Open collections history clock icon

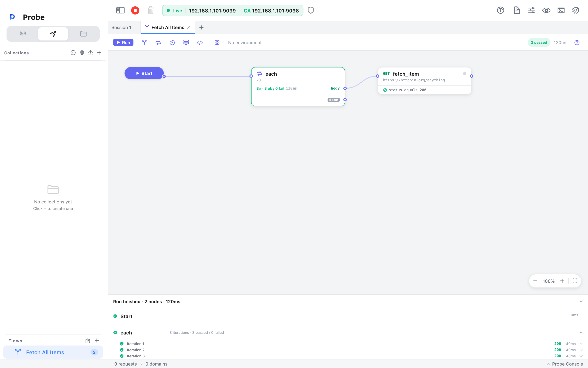73,53
